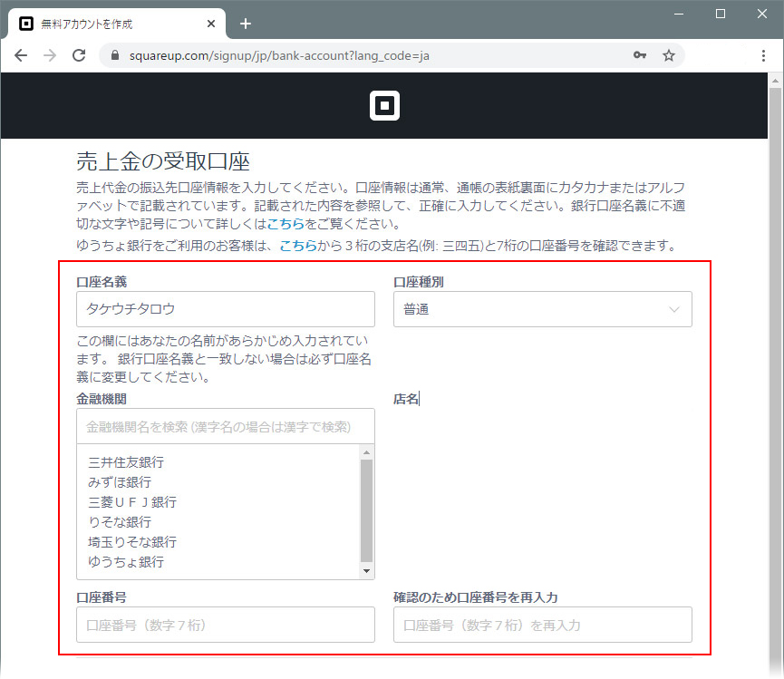Focus the 金融機関 search box
The width and height of the screenshot is (784, 679).
click(226, 426)
